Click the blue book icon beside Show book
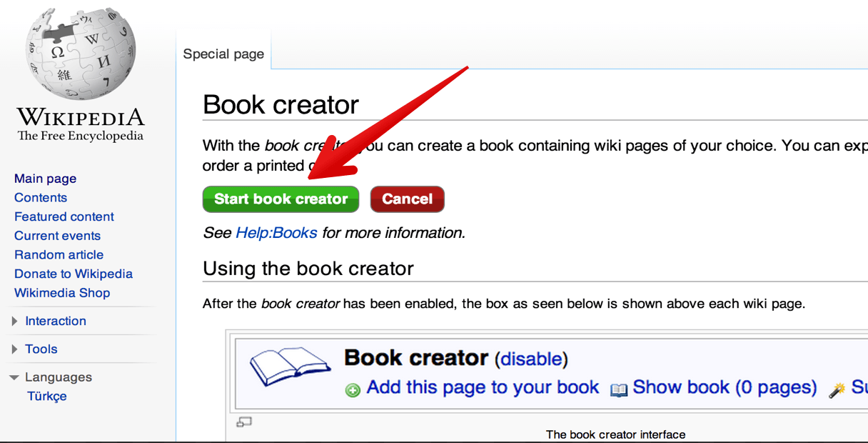Screen dimensions: 868x443 [x=620, y=388]
